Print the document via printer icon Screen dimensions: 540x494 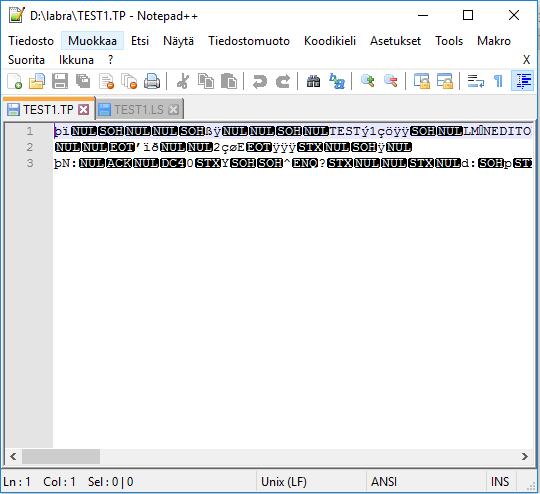coord(152,81)
